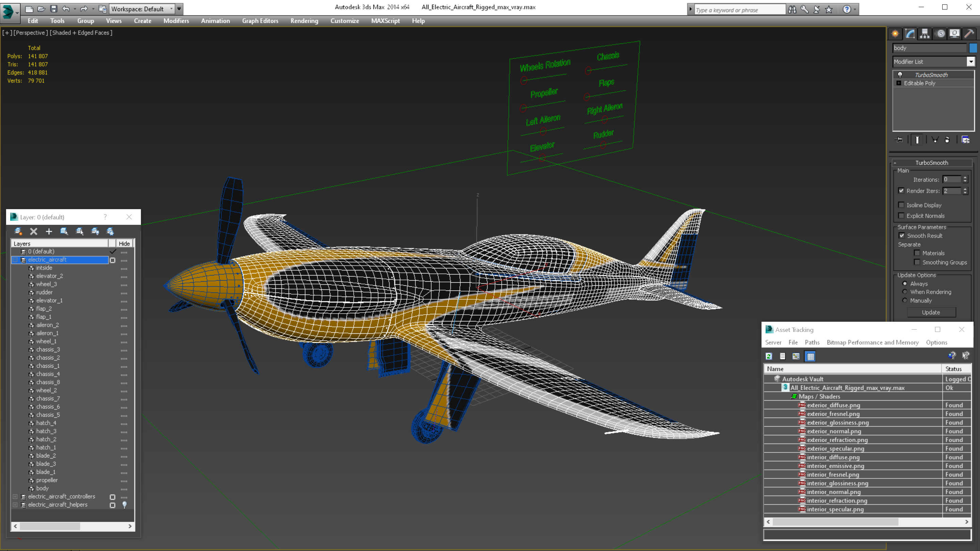
Task: Click the Delete Layer X icon
Action: 33,231
